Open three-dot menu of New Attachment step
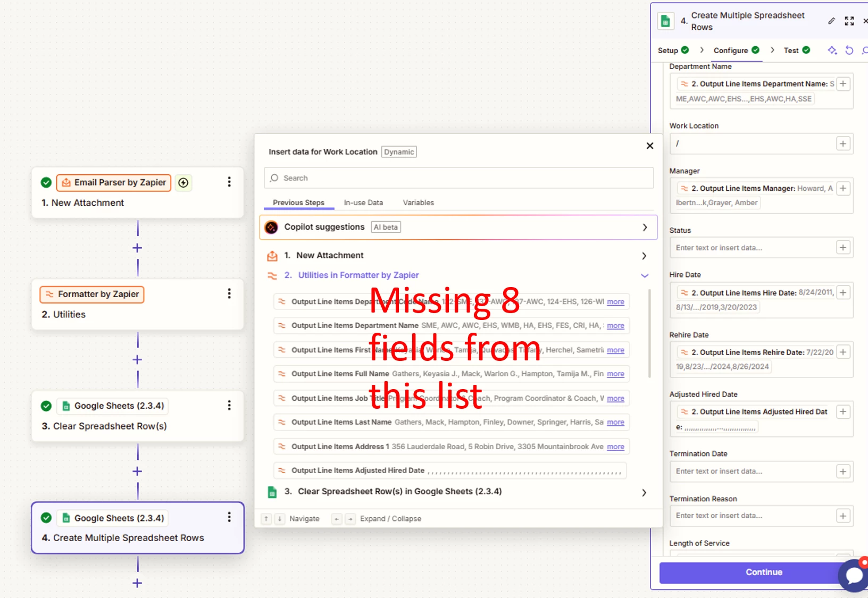The height and width of the screenshot is (598, 868). (229, 182)
